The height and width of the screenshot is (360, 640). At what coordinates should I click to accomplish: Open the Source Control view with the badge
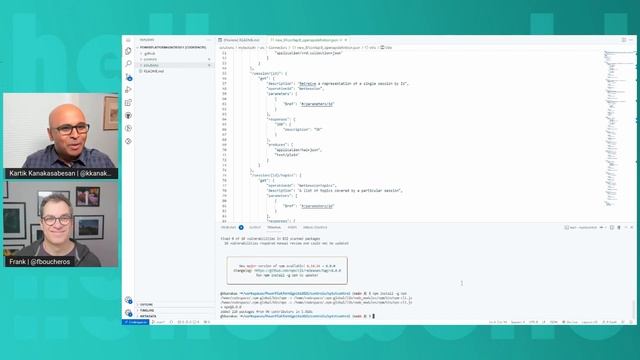[x=128, y=77]
